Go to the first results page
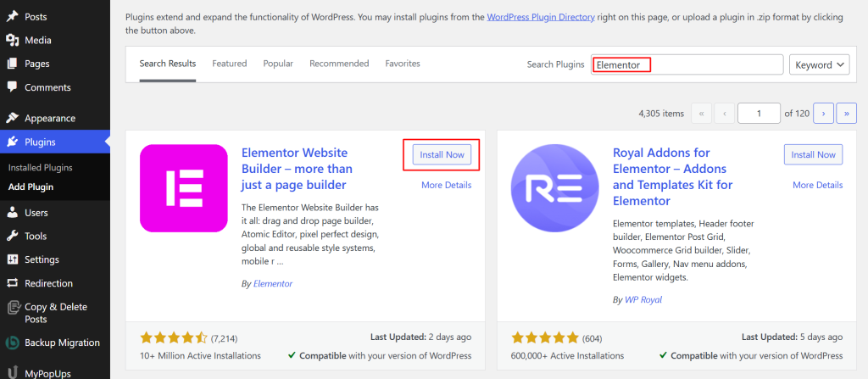Viewport: 868px width, 379px height. pos(701,113)
